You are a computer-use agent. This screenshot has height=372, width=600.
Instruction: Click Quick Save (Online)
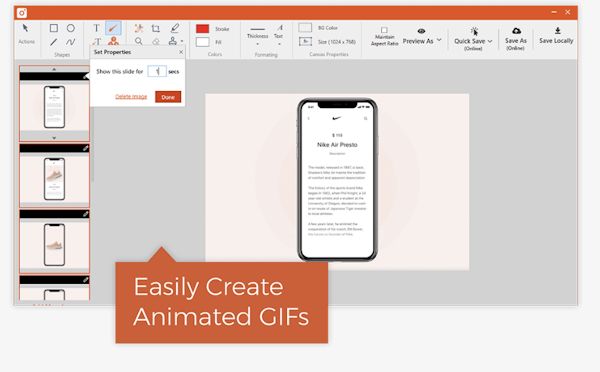coord(470,39)
